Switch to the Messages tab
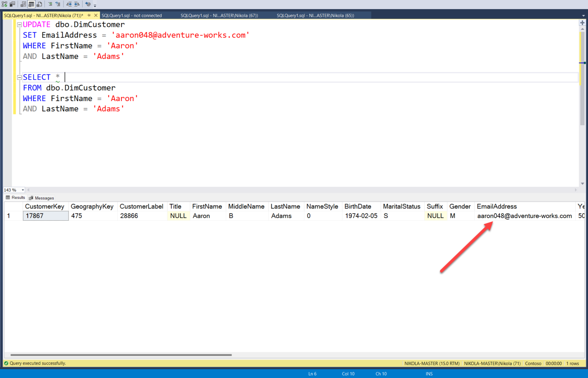 (41, 198)
